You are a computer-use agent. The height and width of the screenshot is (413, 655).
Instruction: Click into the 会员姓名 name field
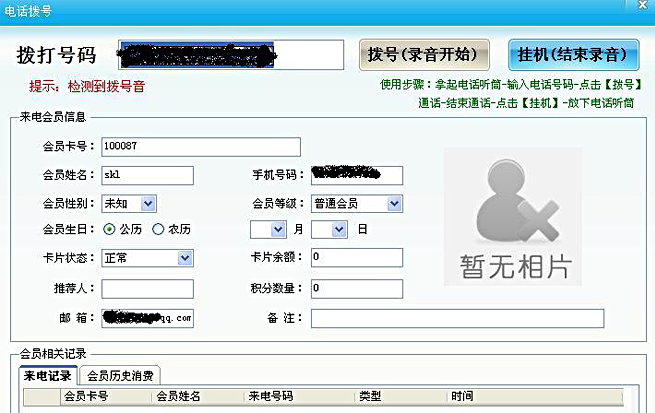point(147,175)
